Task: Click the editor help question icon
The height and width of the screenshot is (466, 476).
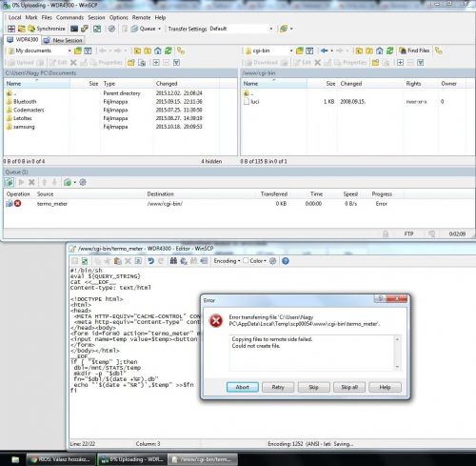Action: (x=286, y=261)
